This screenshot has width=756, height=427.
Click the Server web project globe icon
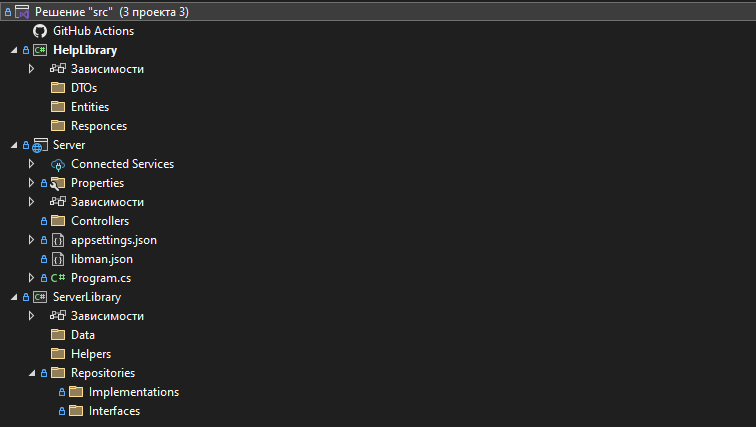click(x=40, y=145)
